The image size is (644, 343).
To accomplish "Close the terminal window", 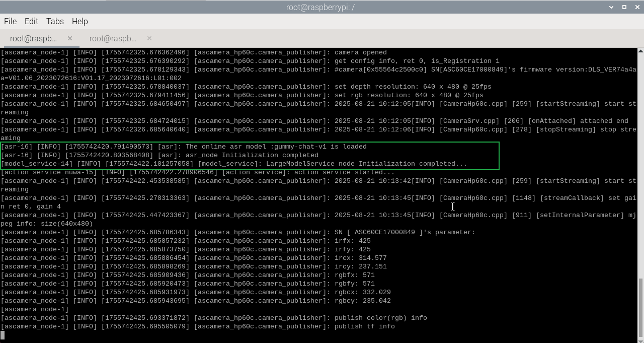I will 636,7.
